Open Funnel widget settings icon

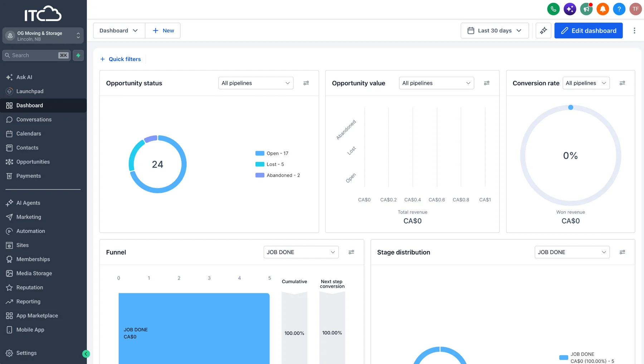pos(351,252)
